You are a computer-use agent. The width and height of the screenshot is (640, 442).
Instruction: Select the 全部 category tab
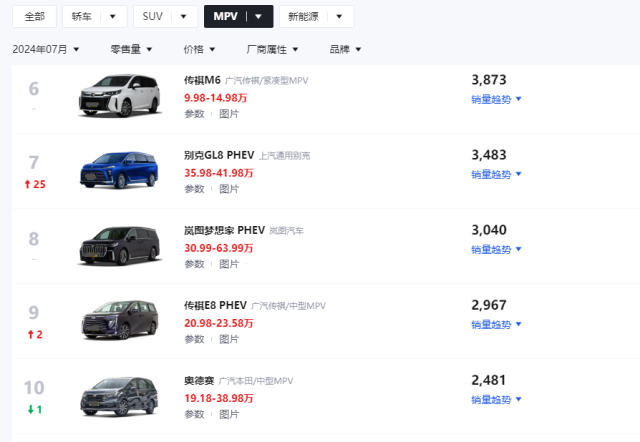34,16
